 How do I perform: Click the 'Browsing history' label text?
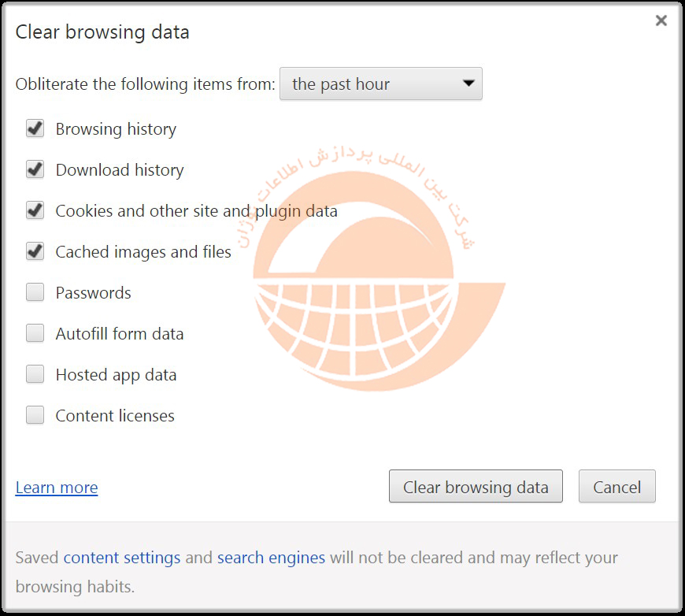click(x=116, y=129)
